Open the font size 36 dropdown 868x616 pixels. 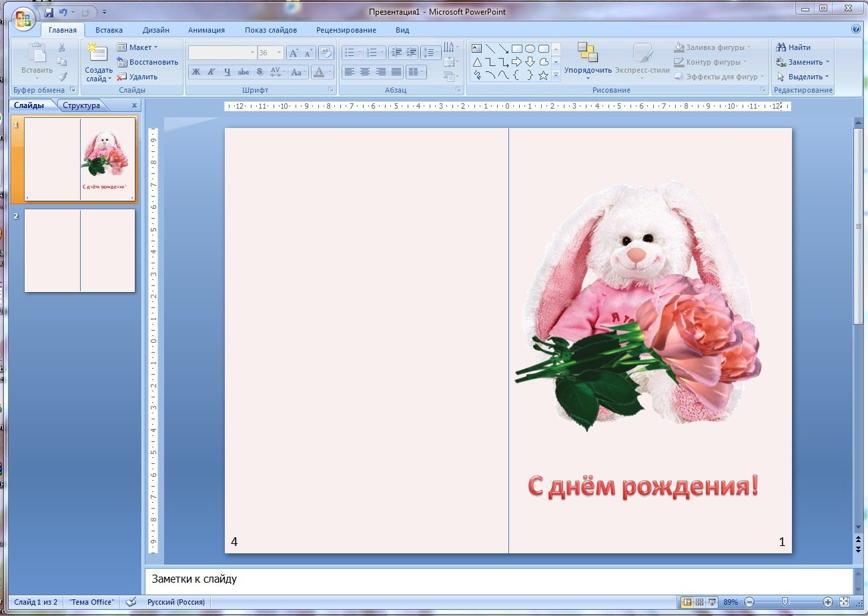tap(279, 53)
